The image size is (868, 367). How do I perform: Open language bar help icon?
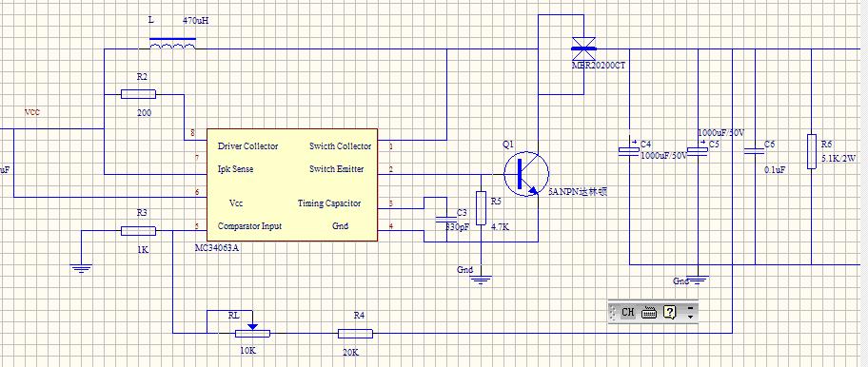point(670,312)
